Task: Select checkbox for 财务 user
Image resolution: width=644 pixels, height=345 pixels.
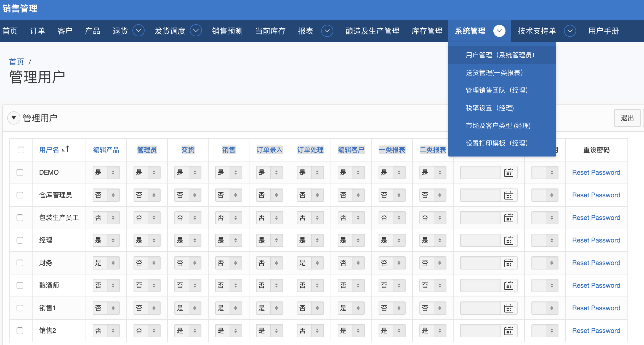Action: point(20,263)
